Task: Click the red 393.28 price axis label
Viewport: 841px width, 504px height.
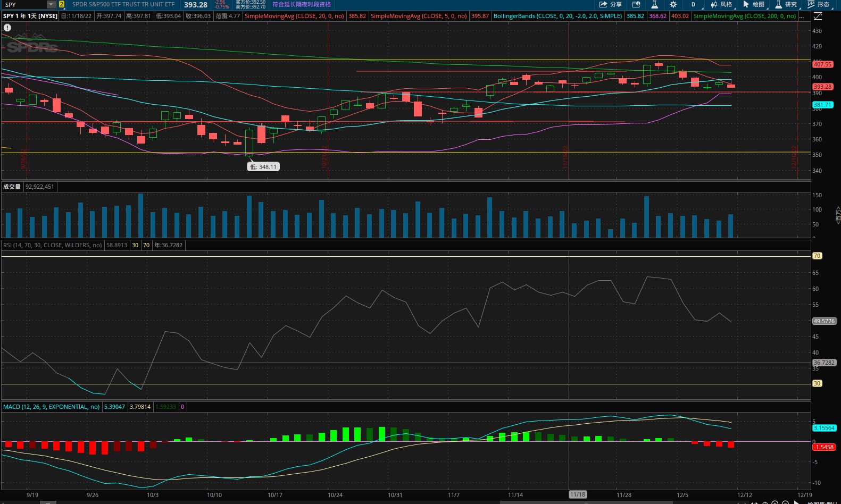Action: pos(822,87)
